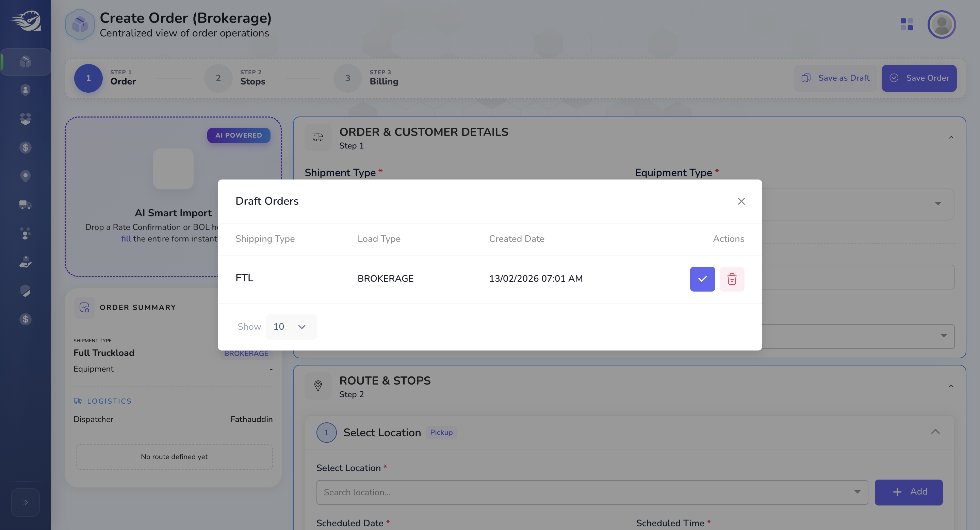Open the Show 10 rows dropdown
This screenshot has height=530, width=980.
(291, 327)
